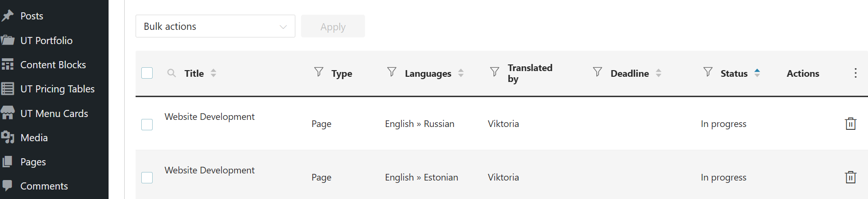Open the three-dot table options menu
This screenshot has height=199, width=868.
[x=855, y=73]
